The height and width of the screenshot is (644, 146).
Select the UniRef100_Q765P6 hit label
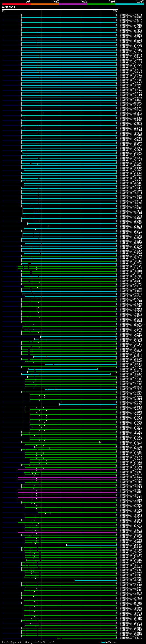(x=131, y=435)
